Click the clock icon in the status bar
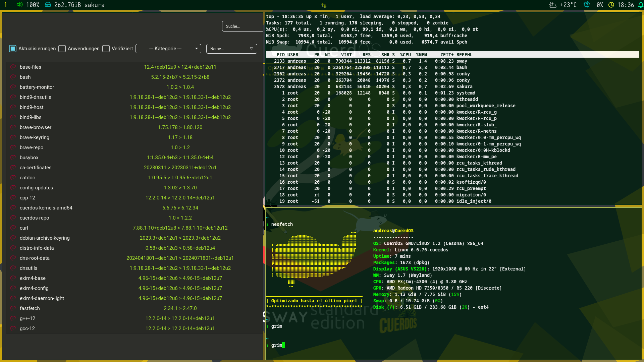The image size is (644, 362). [x=611, y=5]
